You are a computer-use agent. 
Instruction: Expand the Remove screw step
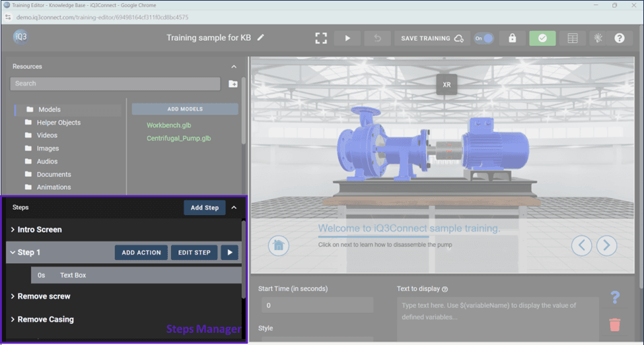tap(13, 297)
